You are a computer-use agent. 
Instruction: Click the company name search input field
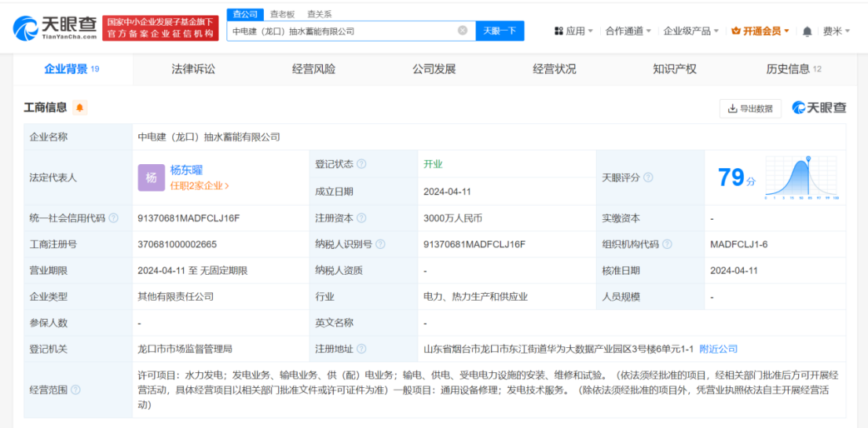click(342, 31)
